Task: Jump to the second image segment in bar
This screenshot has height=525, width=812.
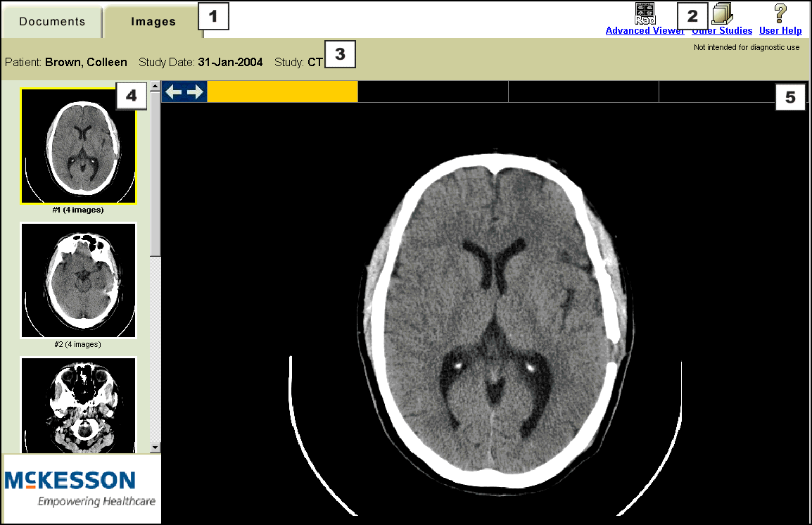Action: coord(433,92)
